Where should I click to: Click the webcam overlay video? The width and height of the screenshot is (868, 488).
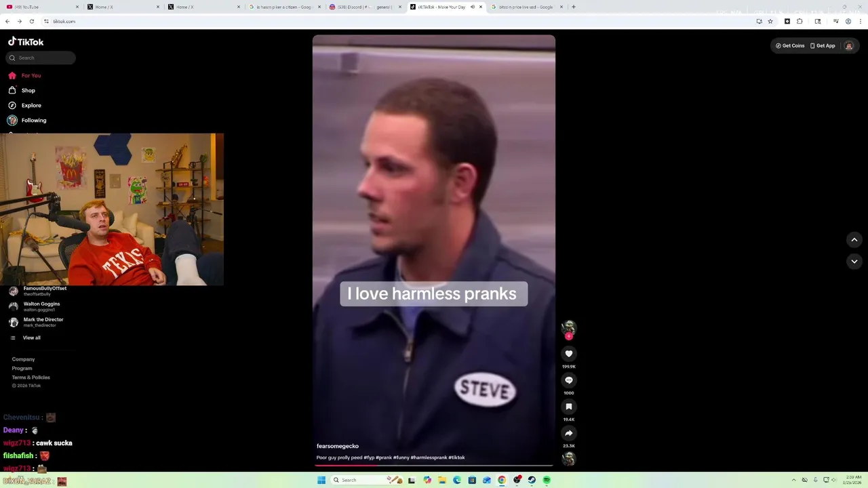pyautogui.click(x=112, y=209)
